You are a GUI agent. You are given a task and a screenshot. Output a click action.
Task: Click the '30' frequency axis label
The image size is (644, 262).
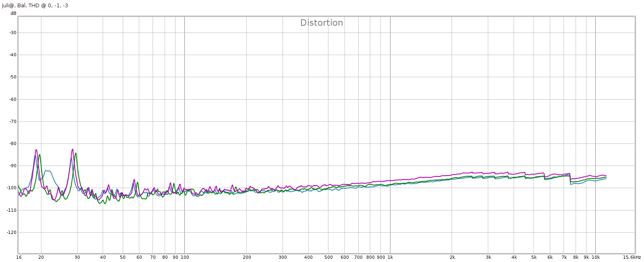(x=77, y=258)
